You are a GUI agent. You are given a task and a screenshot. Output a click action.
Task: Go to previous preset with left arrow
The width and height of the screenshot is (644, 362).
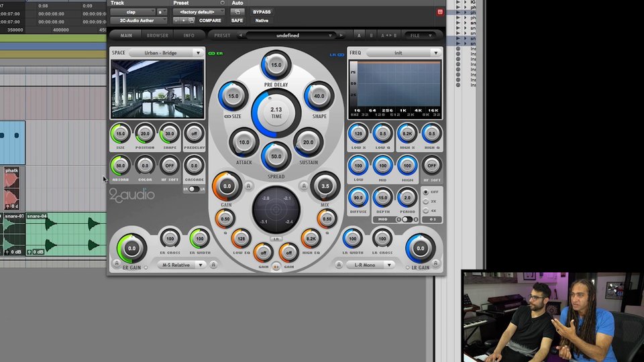(x=241, y=36)
